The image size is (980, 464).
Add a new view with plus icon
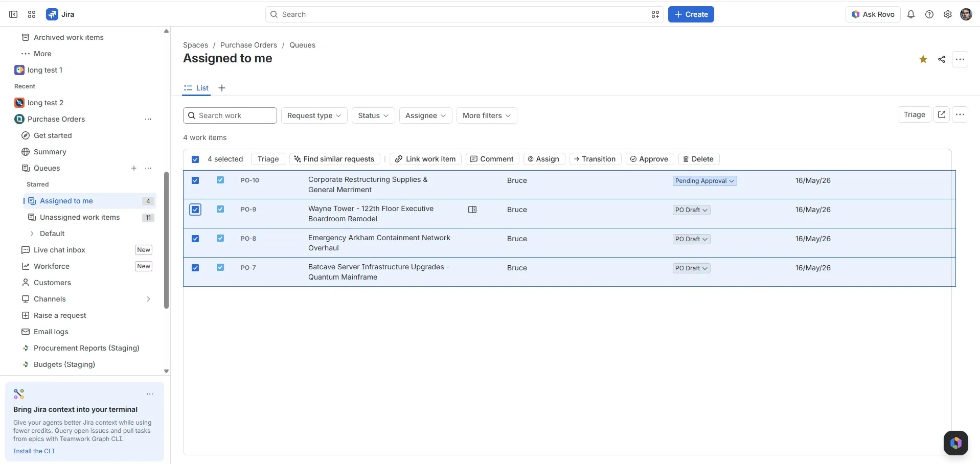pos(222,88)
